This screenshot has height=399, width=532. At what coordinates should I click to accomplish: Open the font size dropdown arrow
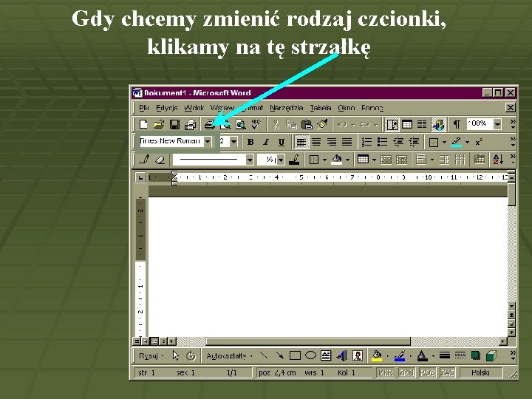pyautogui.click(x=233, y=141)
